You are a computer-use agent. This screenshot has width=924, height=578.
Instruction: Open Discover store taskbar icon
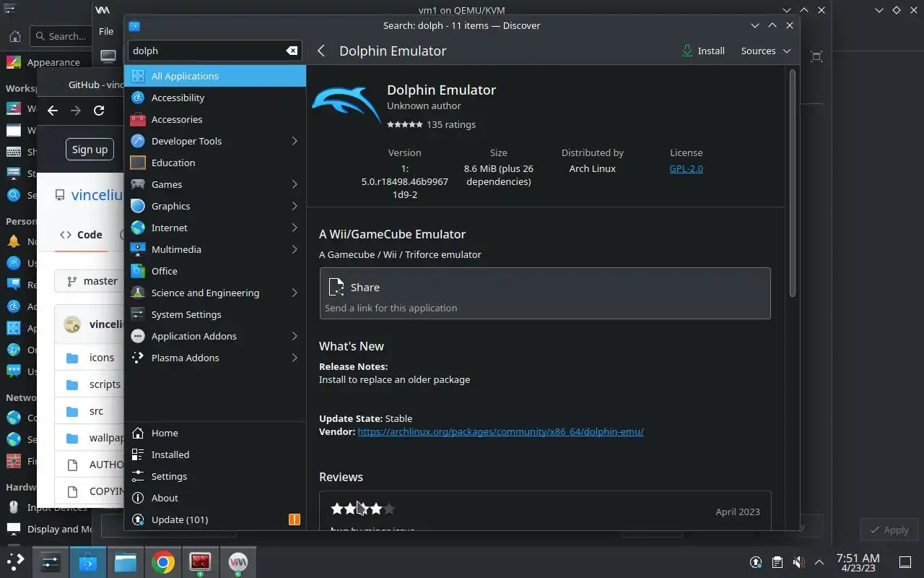(88, 561)
